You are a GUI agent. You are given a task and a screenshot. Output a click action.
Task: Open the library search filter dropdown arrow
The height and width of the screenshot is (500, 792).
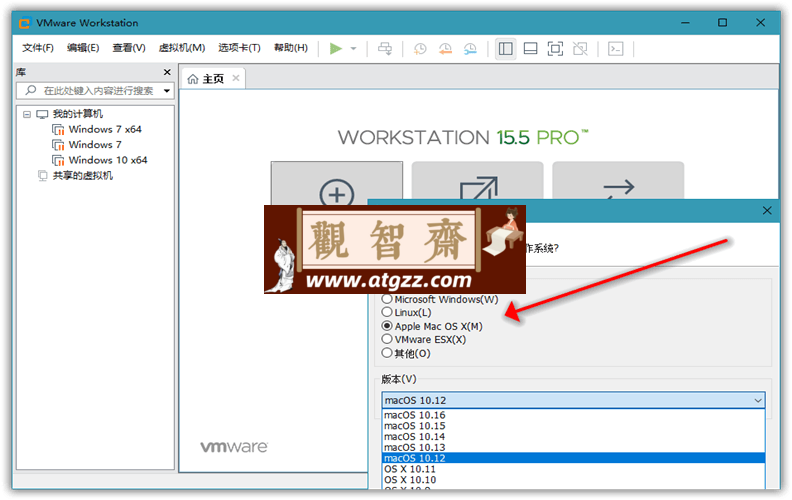coord(167,91)
